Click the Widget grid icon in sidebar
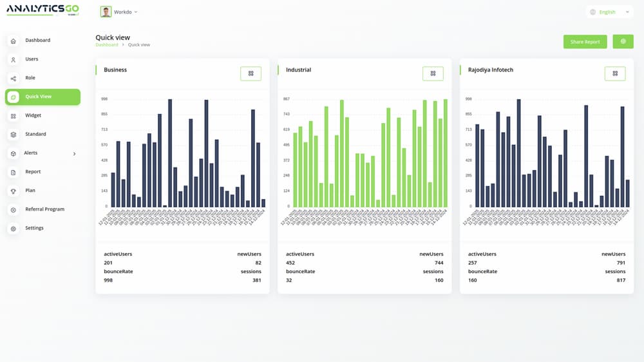 click(x=13, y=116)
